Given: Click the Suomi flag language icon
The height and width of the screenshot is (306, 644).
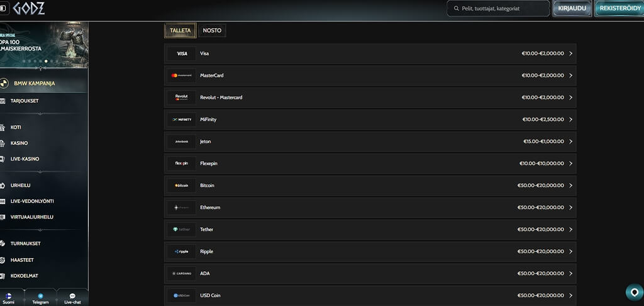Looking at the screenshot, I should [9, 296].
